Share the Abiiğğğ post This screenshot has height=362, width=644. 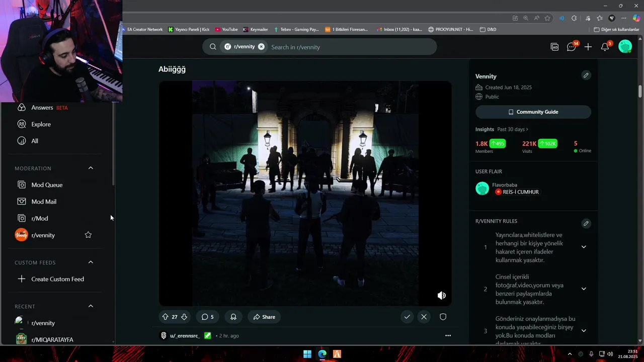click(x=264, y=317)
